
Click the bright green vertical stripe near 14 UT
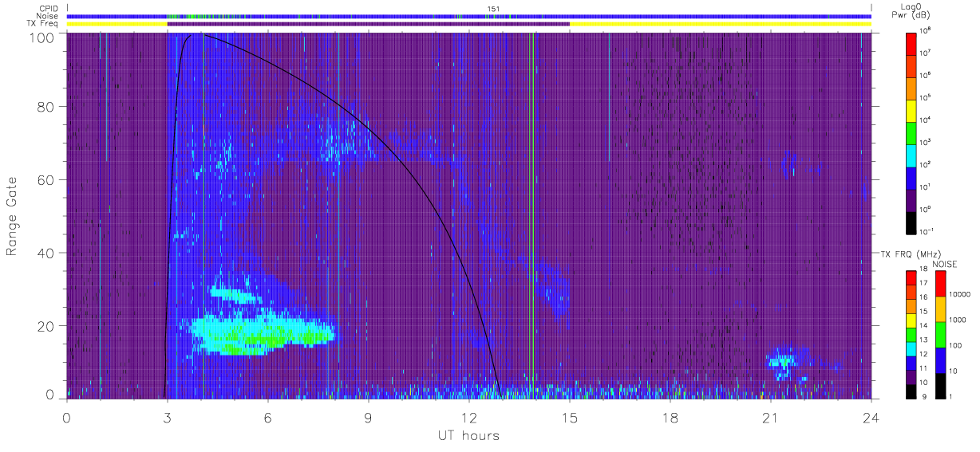click(x=532, y=215)
